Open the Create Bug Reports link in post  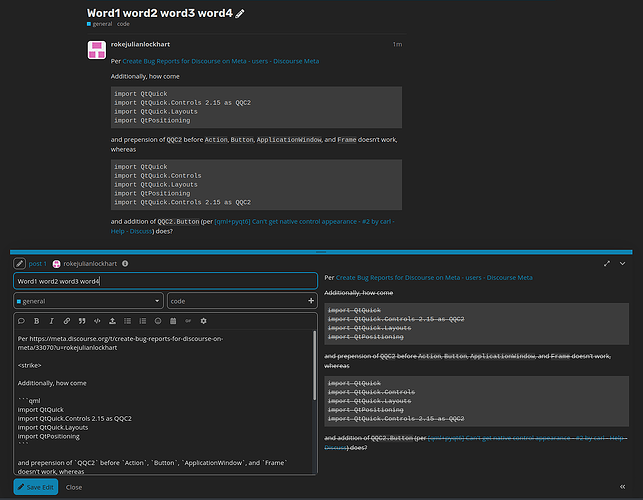221,61
